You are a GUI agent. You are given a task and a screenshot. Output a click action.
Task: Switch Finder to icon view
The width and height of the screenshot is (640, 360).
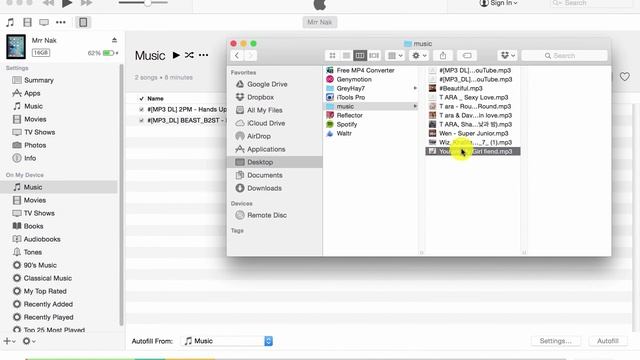tap(332, 56)
